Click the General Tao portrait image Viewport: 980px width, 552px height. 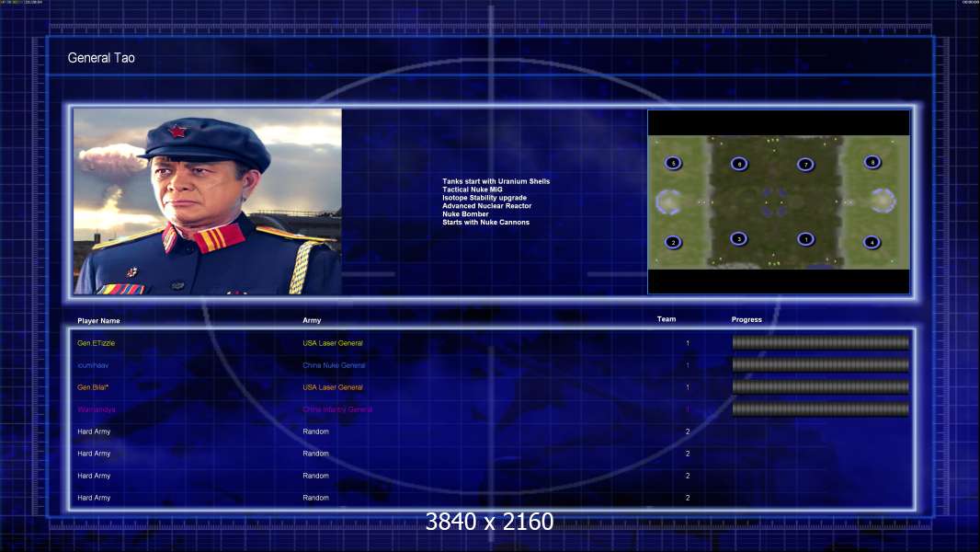click(x=208, y=201)
